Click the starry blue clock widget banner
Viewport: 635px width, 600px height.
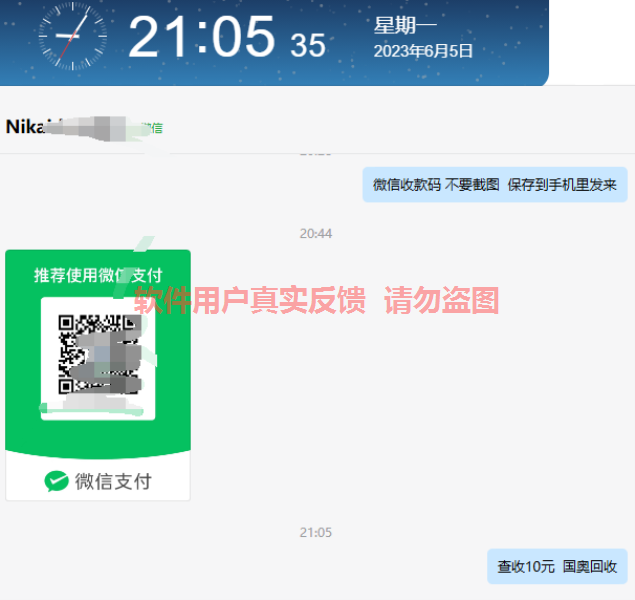(x=274, y=43)
